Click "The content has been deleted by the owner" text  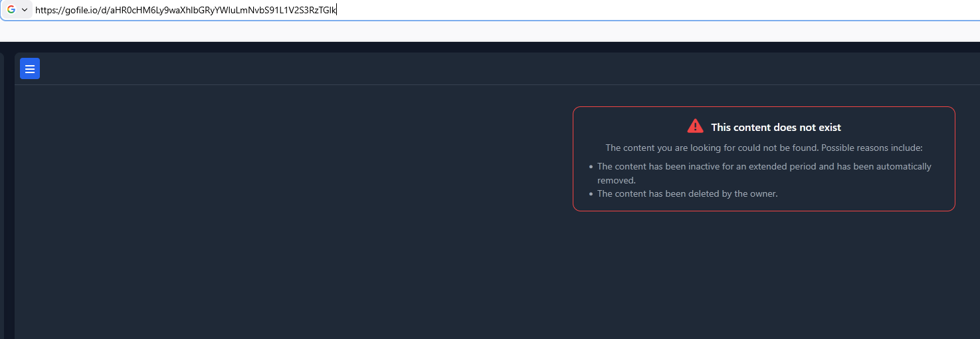point(687,193)
